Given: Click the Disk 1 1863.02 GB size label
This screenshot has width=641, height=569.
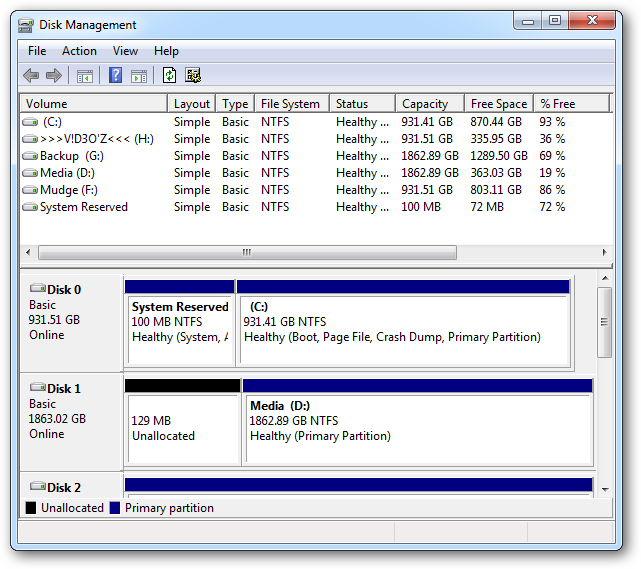Looking at the screenshot, I should 57,419.
